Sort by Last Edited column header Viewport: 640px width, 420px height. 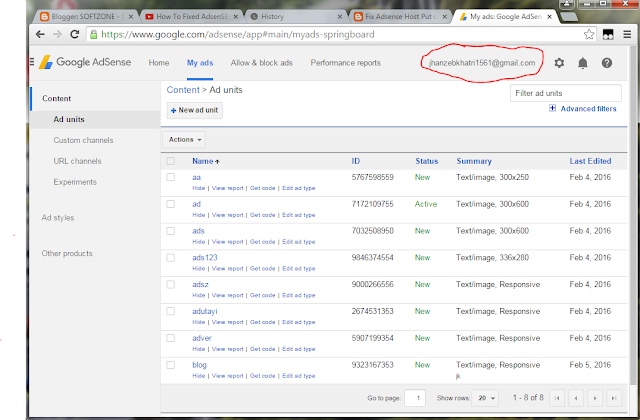pyautogui.click(x=590, y=161)
